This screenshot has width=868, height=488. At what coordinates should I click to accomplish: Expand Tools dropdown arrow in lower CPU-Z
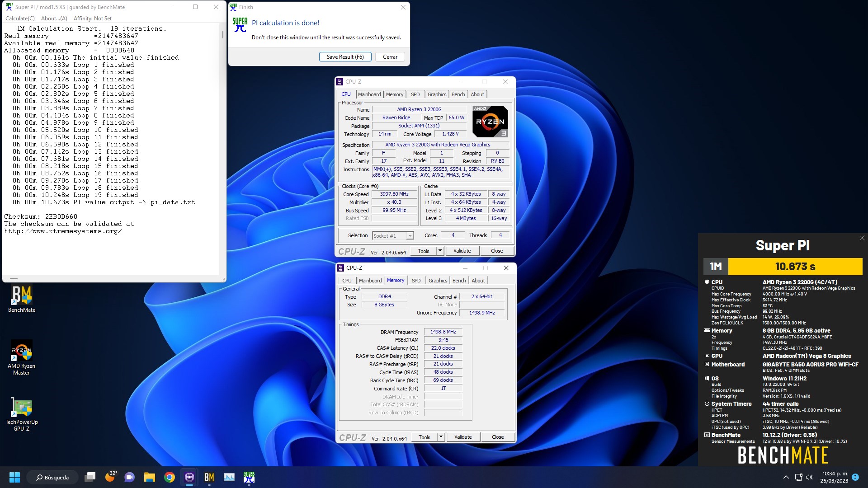(x=441, y=437)
